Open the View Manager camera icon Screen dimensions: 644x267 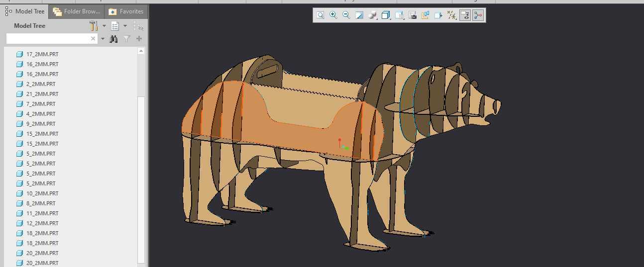tap(412, 15)
